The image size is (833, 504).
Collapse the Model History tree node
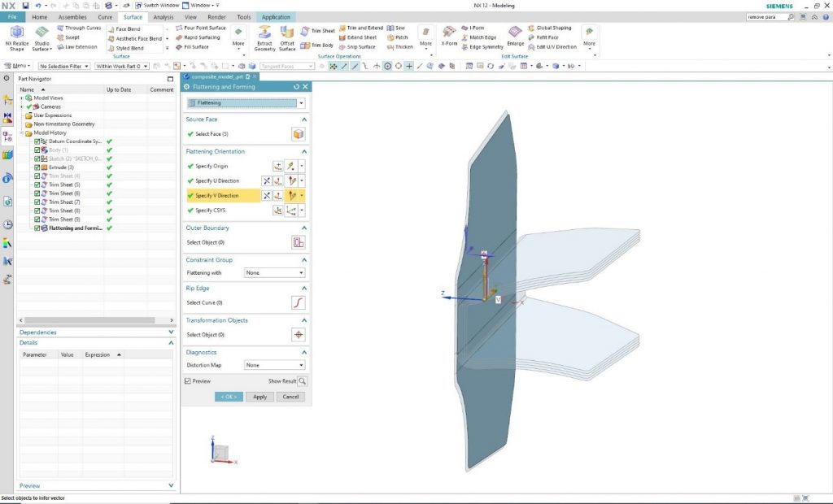tap(22, 133)
